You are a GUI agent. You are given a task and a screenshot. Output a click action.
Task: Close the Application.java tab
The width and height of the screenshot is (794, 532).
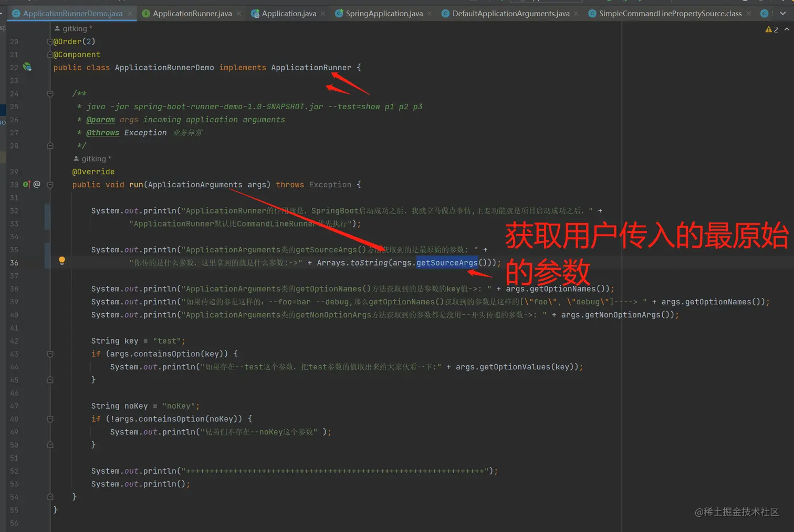click(x=323, y=14)
